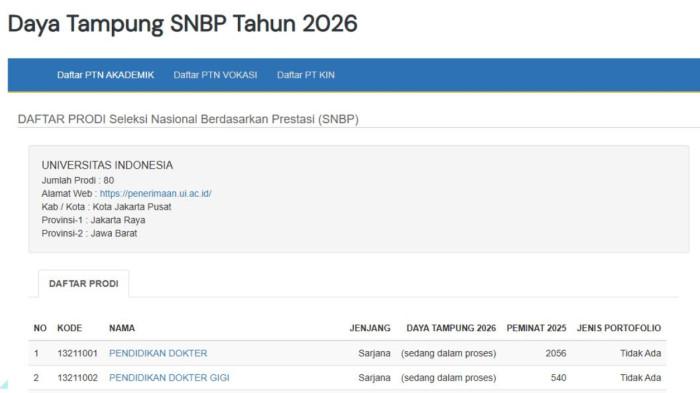Screen dimensions: 700x393
Task: Click Provinsi-1 Jakarta Raya line
Action: [x=93, y=220]
